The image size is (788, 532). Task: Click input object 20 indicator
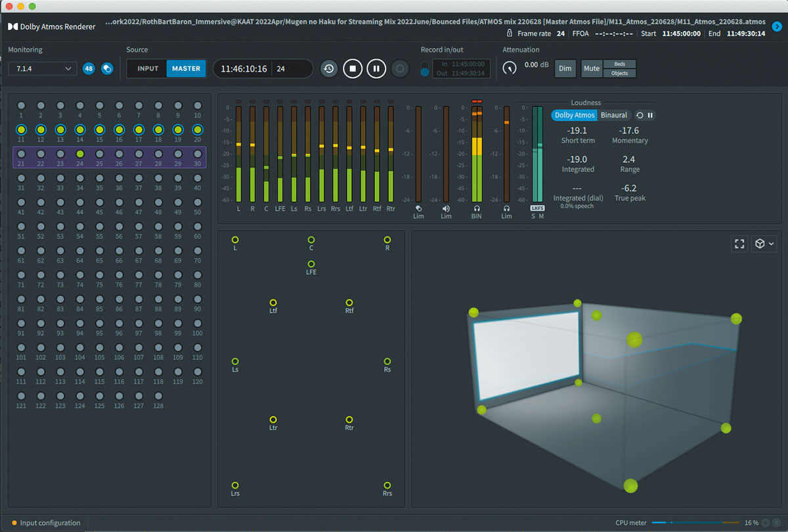[x=198, y=129]
